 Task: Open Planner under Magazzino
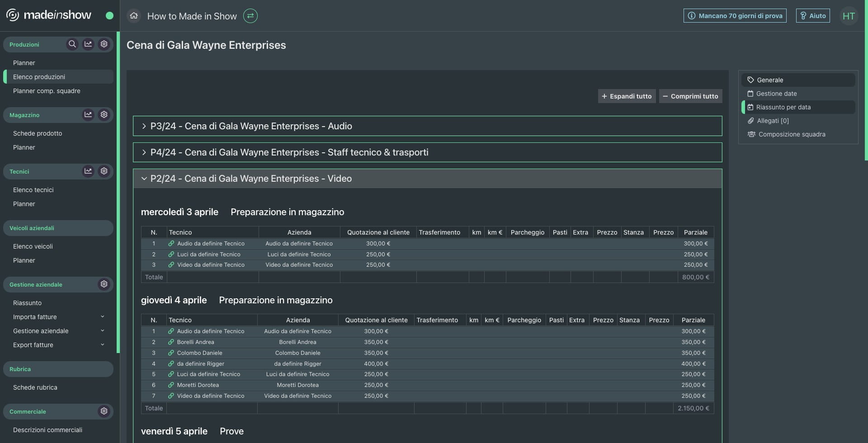[x=24, y=147]
